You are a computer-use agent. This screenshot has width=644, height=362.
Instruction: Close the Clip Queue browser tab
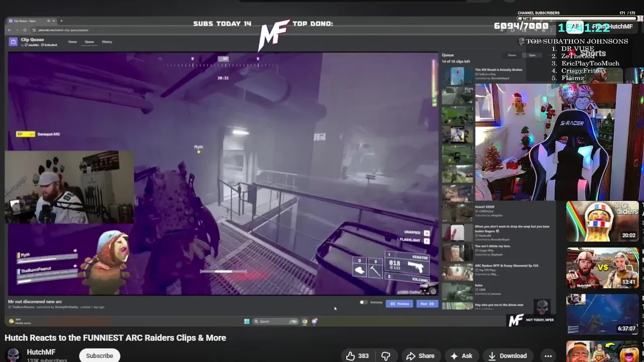[54, 21]
